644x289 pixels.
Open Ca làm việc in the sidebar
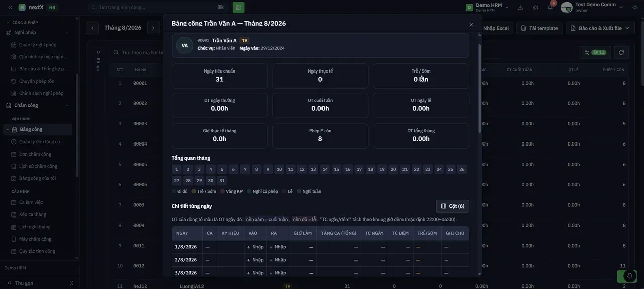pos(31,202)
